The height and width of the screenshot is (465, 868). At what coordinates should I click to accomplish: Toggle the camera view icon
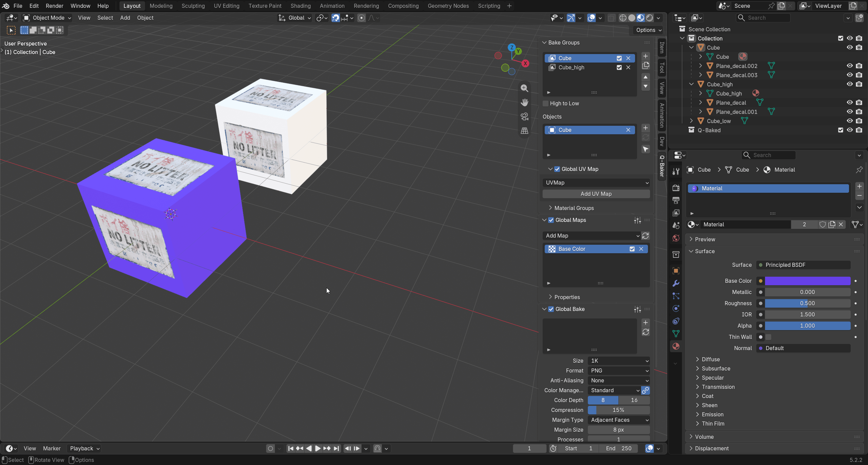tap(524, 117)
